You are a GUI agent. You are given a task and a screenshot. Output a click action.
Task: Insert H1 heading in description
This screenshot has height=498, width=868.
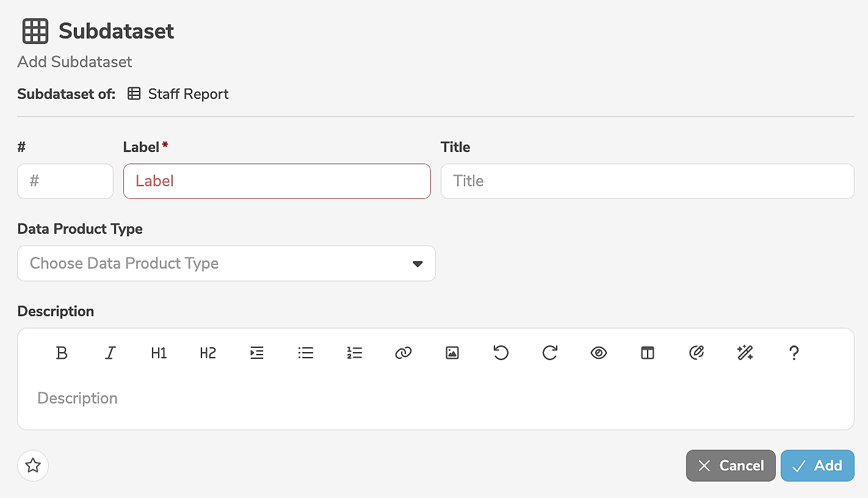[x=159, y=353]
